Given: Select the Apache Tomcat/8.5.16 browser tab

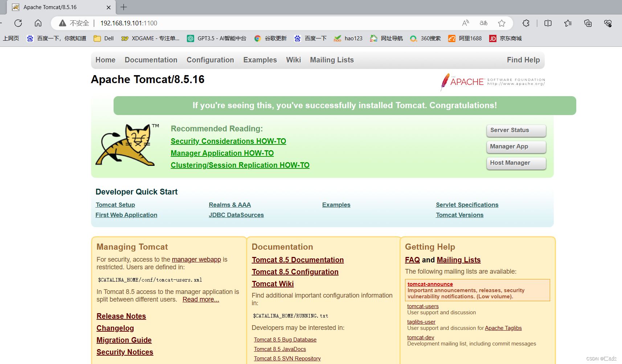Looking at the screenshot, I should click(61, 7).
